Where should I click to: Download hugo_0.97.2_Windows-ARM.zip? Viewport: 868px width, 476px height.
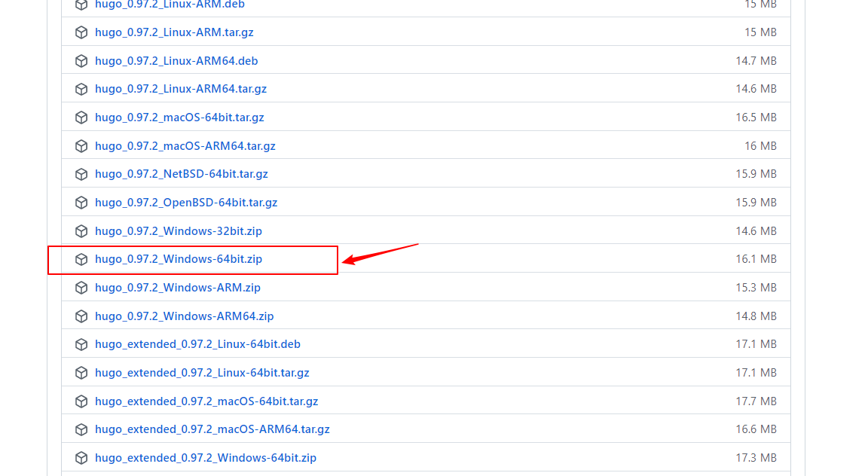(178, 288)
